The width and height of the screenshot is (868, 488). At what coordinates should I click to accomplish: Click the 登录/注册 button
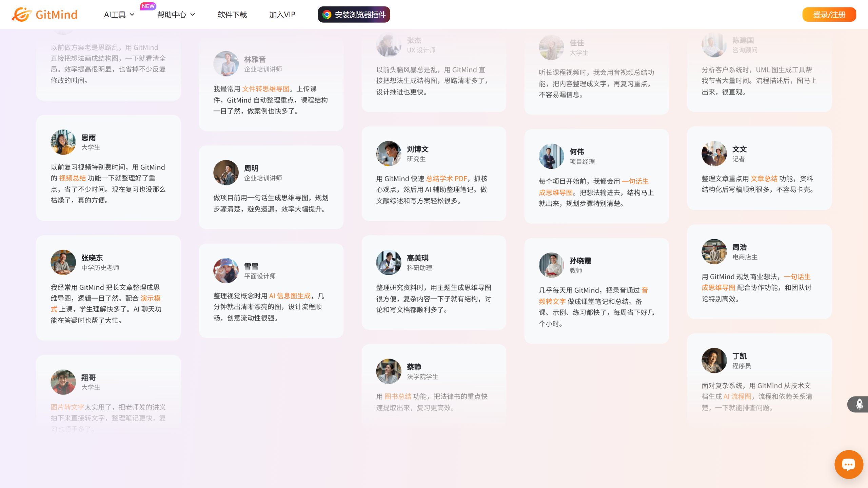click(x=829, y=15)
